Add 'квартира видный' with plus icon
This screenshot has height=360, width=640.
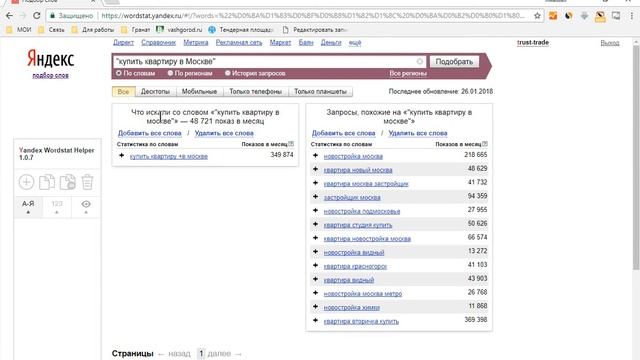pos(316,279)
